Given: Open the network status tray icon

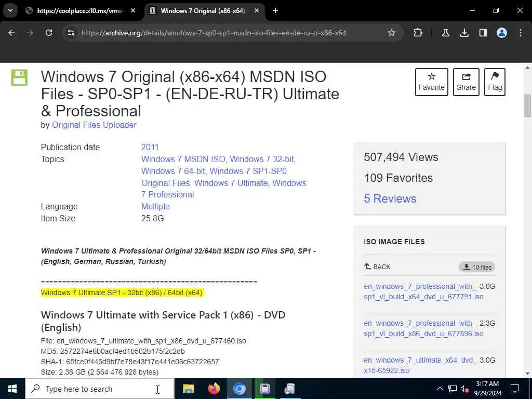Looking at the screenshot, I should tap(453, 389).
